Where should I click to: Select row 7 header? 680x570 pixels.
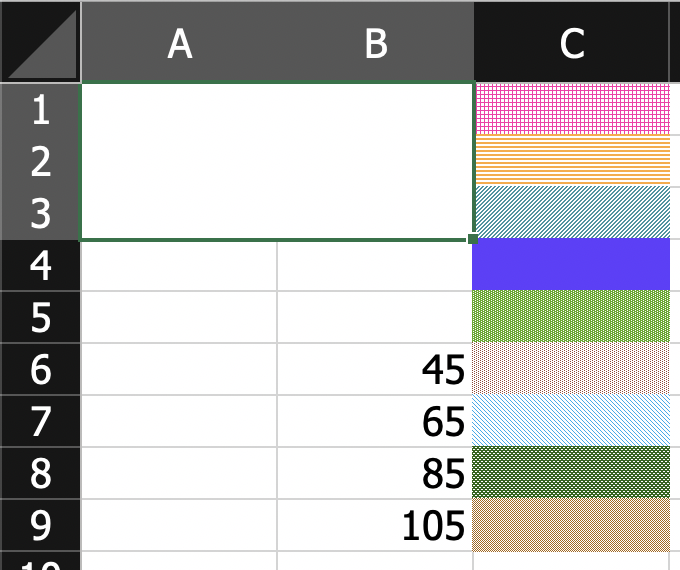(41, 421)
